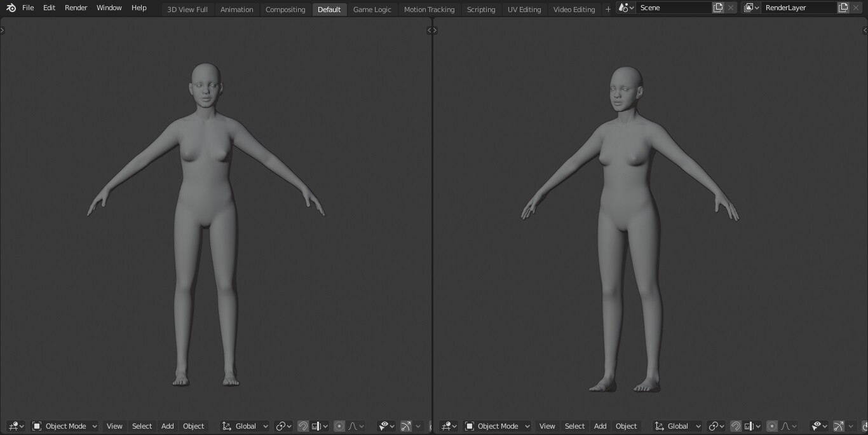The image size is (868, 435).
Task: Open Select menu in left viewport
Action: click(x=142, y=426)
